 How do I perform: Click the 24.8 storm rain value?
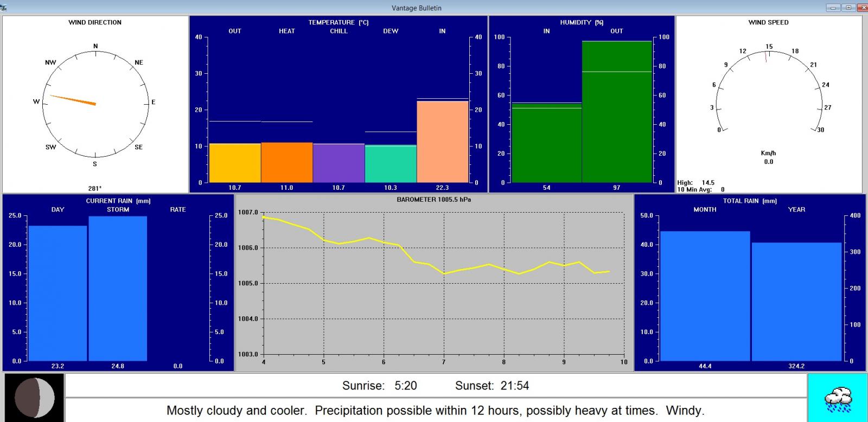(118, 366)
